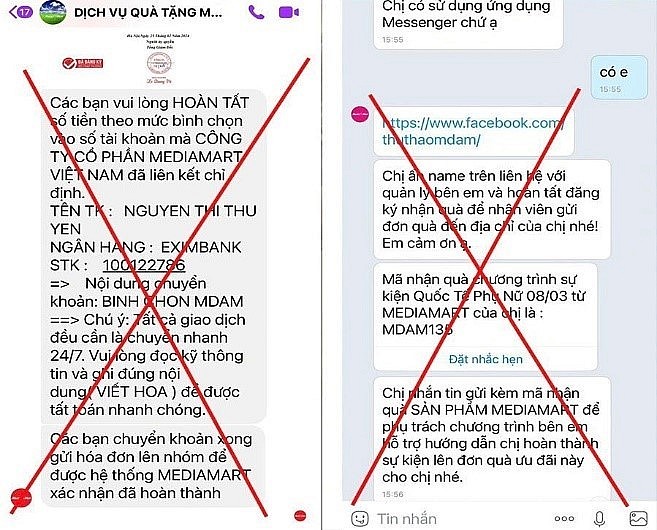This screenshot has width=657, height=530.
Task: Open the facebook.com/thuthaomdam link
Action: click(x=473, y=131)
